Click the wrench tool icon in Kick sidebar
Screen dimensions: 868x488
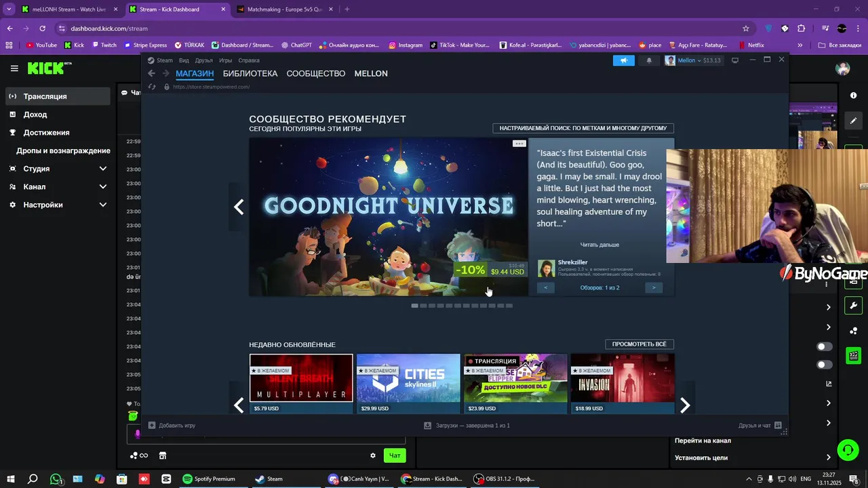[853, 306]
